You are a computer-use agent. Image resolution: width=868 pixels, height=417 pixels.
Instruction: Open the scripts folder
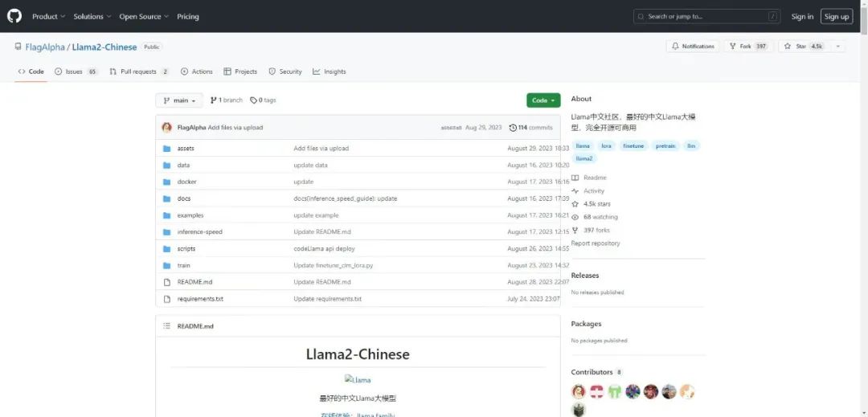186,248
